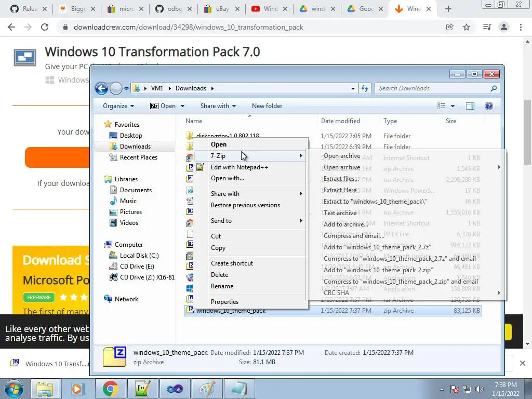Expand the Share with toolbar dropdown

[x=218, y=106]
